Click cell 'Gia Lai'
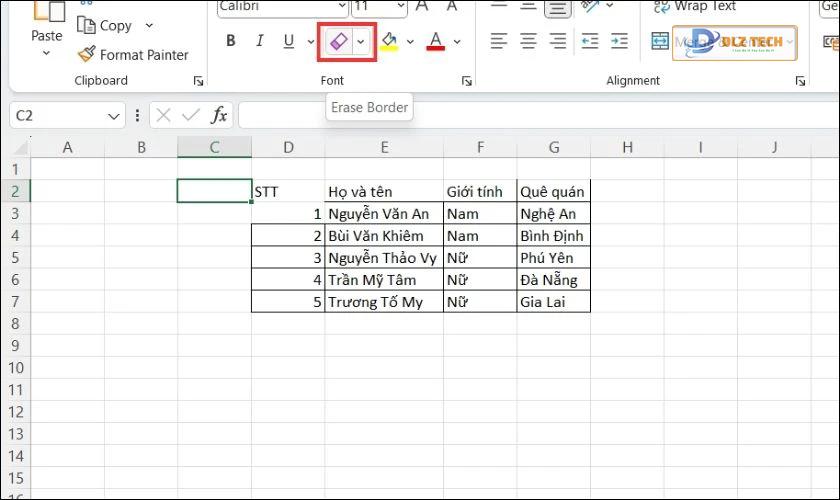Viewport: 840px width, 500px height. tap(553, 302)
